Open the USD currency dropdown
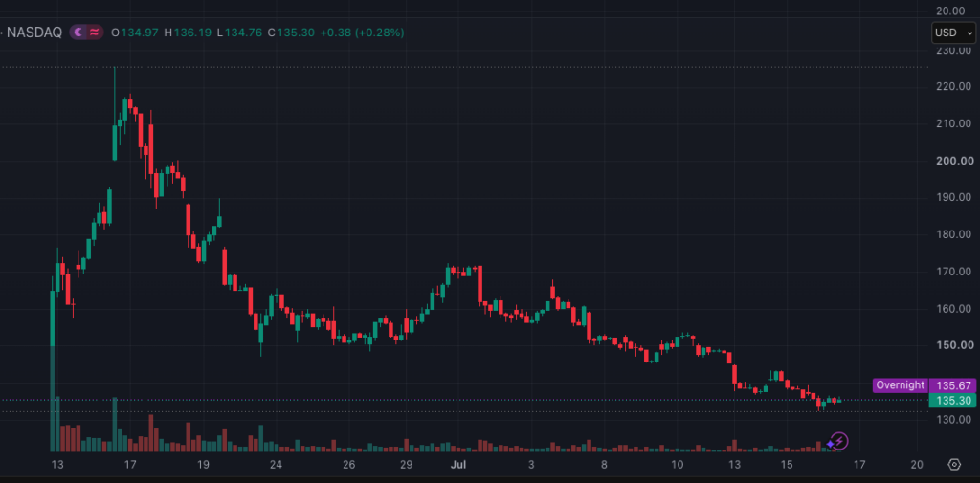The width and height of the screenshot is (980, 483). tap(953, 33)
